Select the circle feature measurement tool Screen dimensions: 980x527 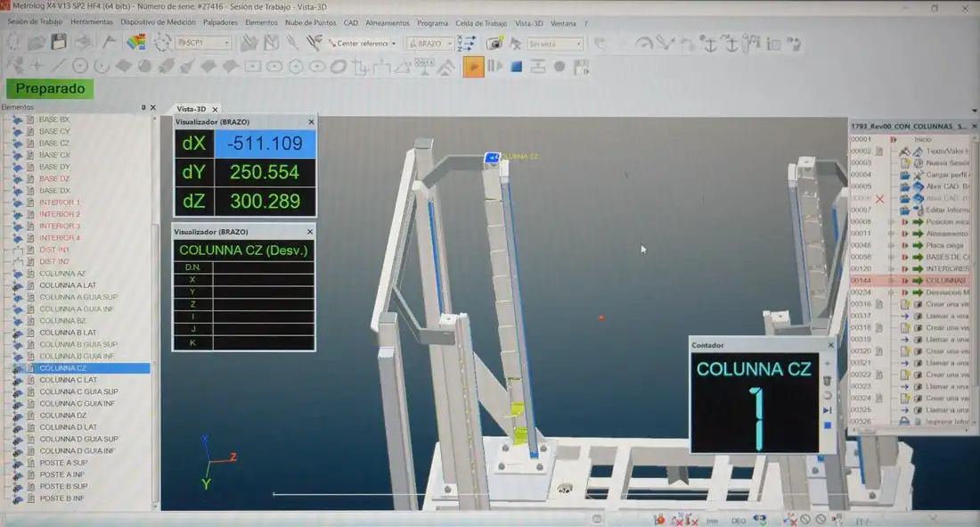80,66
